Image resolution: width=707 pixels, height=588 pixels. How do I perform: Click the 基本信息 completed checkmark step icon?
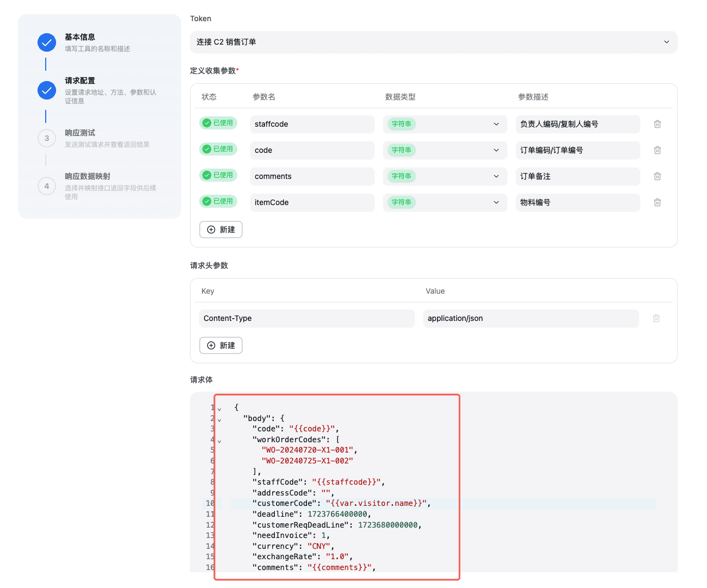47,42
